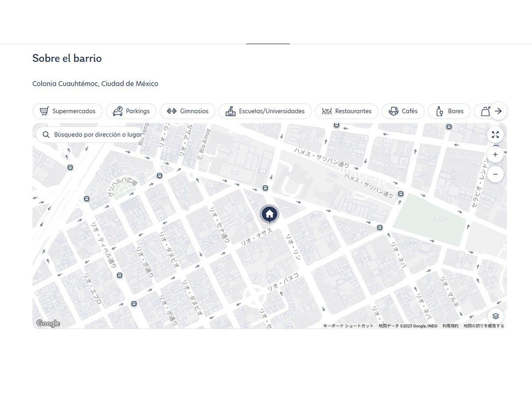This screenshot has width=532, height=399.
Task: Show Cafés on the map
Action: tap(403, 111)
